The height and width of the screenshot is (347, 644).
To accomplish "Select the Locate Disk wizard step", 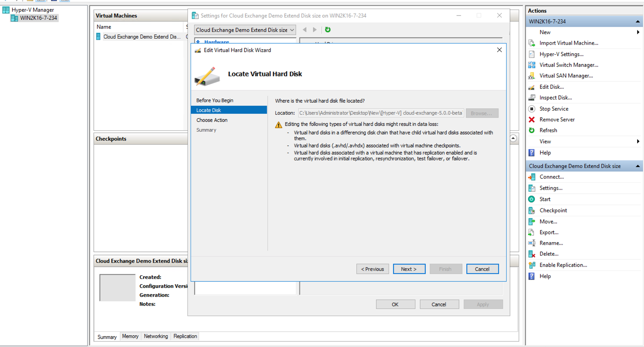I will (x=229, y=110).
